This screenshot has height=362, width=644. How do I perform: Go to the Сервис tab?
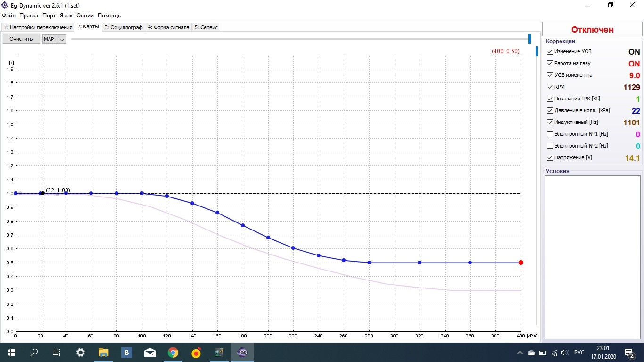[206, 27]
